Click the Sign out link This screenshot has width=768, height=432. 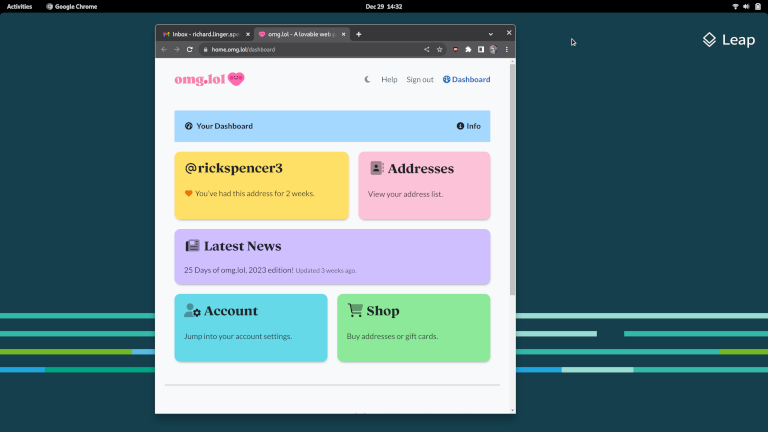(420, 79)
